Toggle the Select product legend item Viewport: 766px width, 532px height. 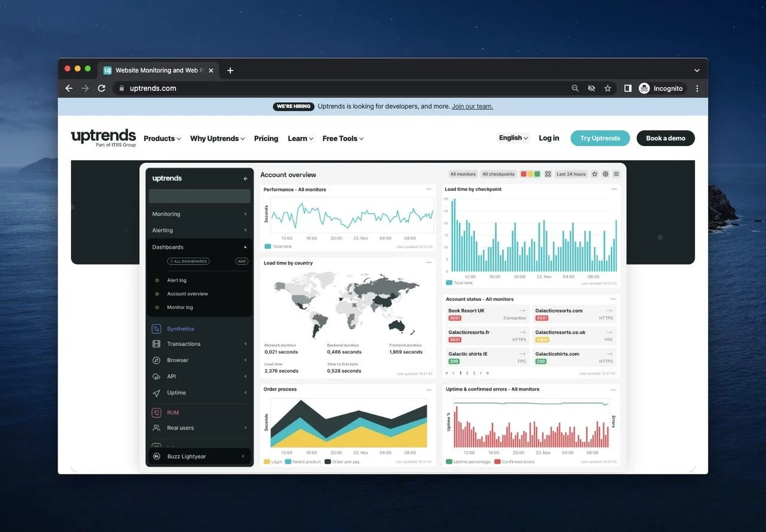[x=303, y=462]
